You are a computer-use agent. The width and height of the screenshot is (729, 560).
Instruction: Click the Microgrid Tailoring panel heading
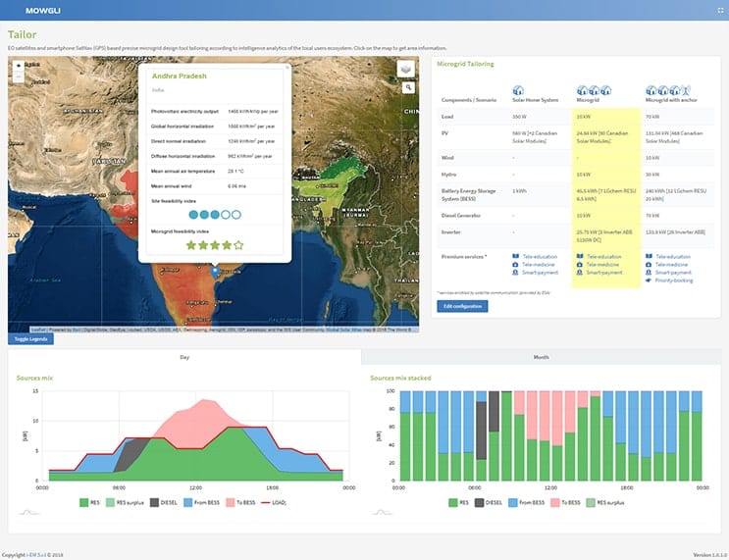pos(465,64)
